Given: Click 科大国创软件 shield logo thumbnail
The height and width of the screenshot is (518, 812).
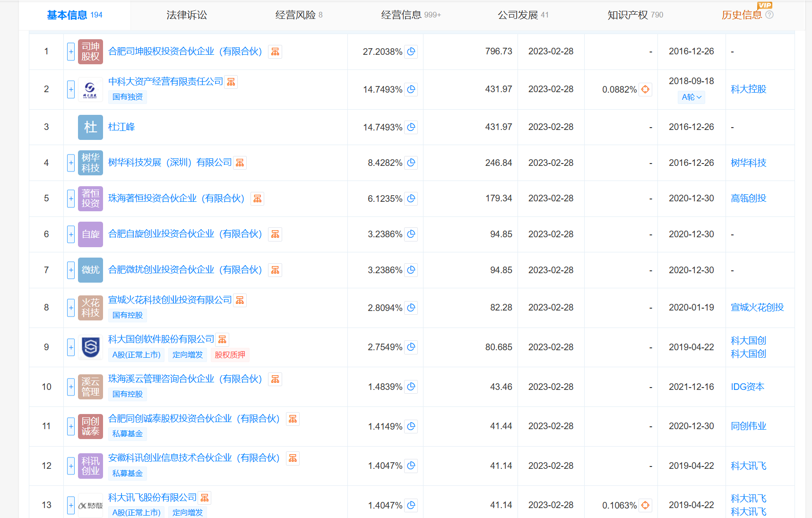Looking at the screenshot, I should click(90, 347).
